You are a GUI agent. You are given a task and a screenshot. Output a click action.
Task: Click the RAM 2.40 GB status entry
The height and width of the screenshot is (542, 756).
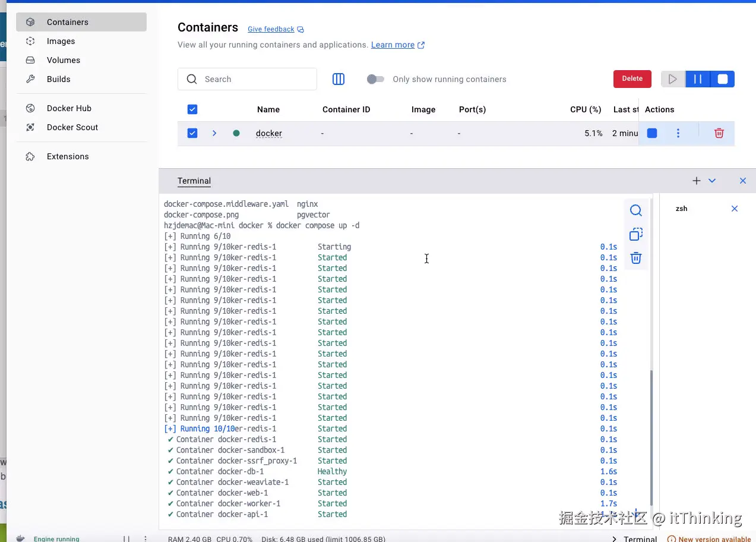(189, 539)
